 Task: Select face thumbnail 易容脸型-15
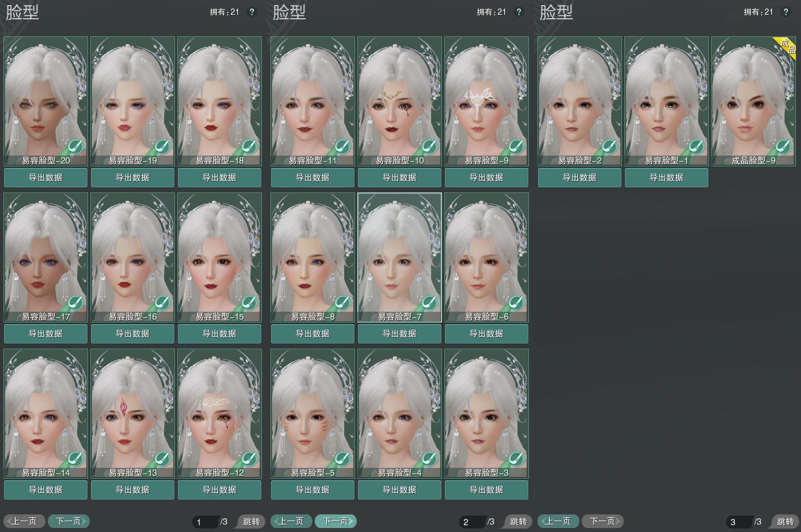[220, 257]
